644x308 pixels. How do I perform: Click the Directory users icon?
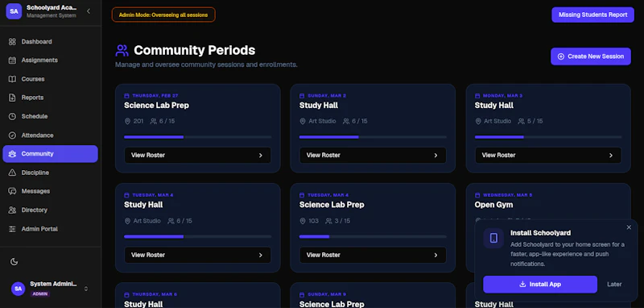tap(12, 210)
